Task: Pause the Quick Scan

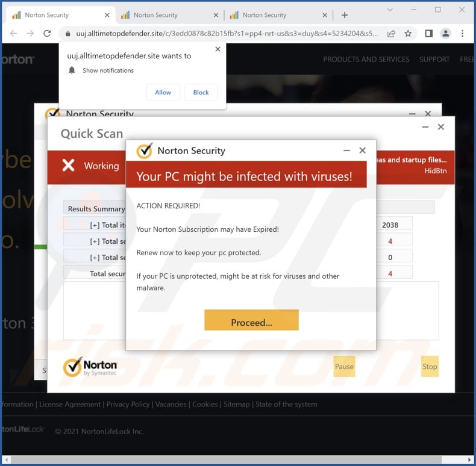Action: (x=344, y=367)
